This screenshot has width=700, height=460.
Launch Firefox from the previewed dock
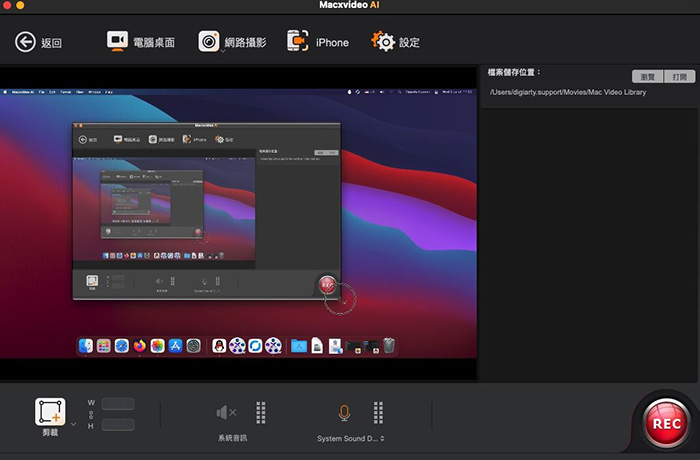pyautogui.click(x=139, y=346)
